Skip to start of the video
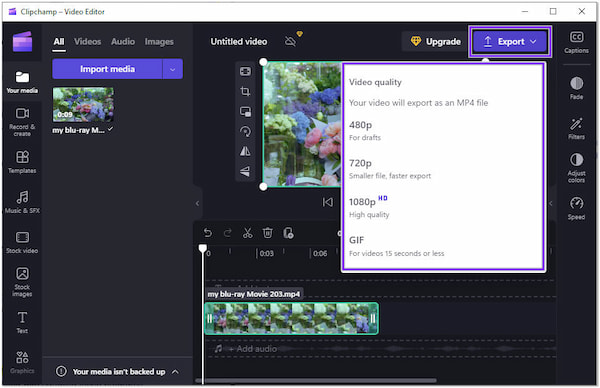This screenshot has width=600, height=388. tap(328, 202)
